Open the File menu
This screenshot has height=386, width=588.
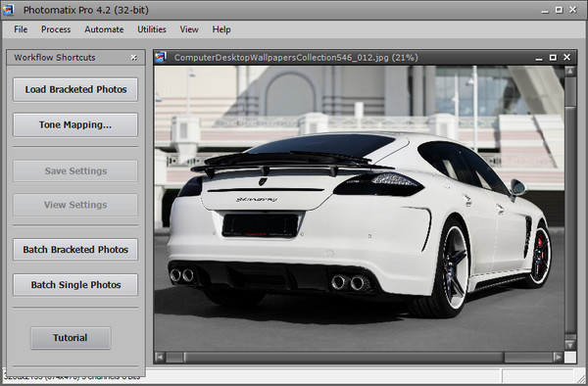21,29
